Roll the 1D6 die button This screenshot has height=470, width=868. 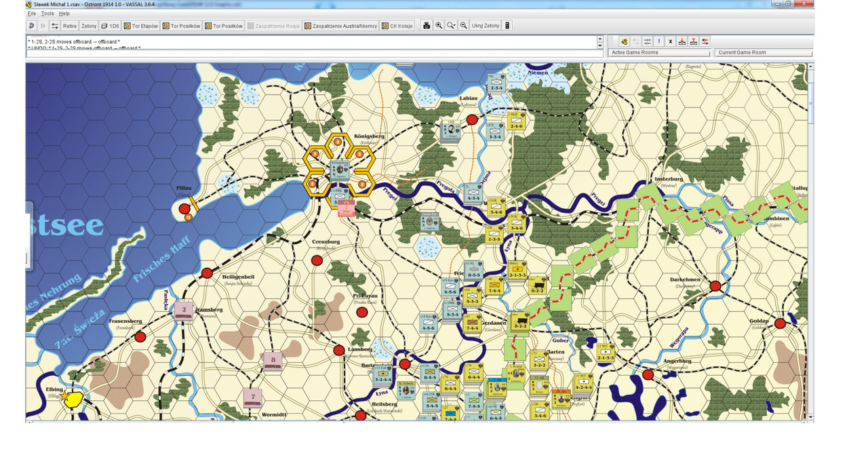(x=111, y=26)
